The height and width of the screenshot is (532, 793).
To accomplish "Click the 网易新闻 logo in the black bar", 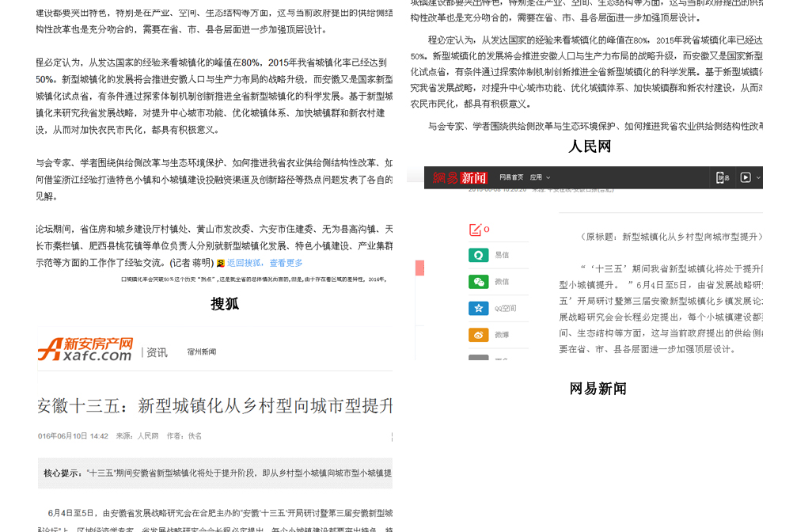I will 459,177.
